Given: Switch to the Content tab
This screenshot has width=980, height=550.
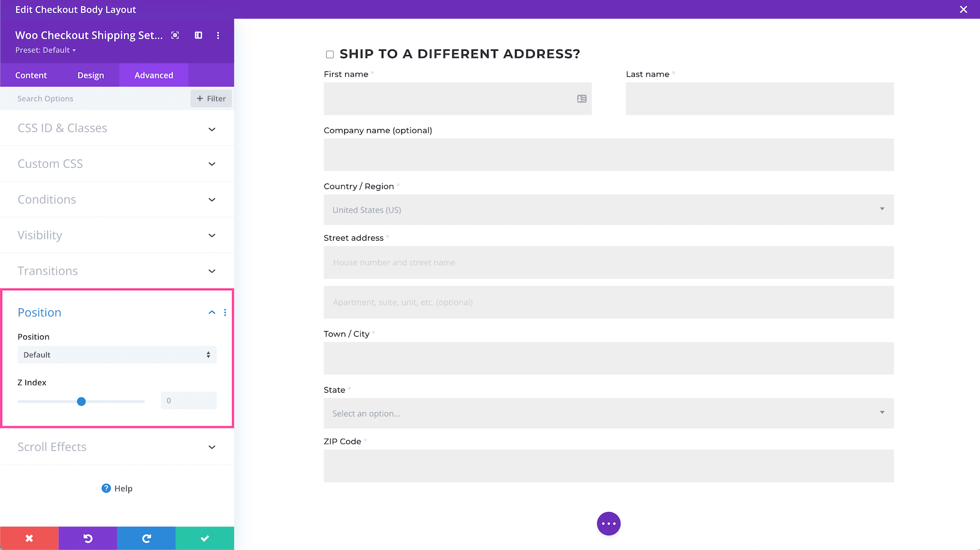Looking at the screenshot, I should (x=31, y=75).
